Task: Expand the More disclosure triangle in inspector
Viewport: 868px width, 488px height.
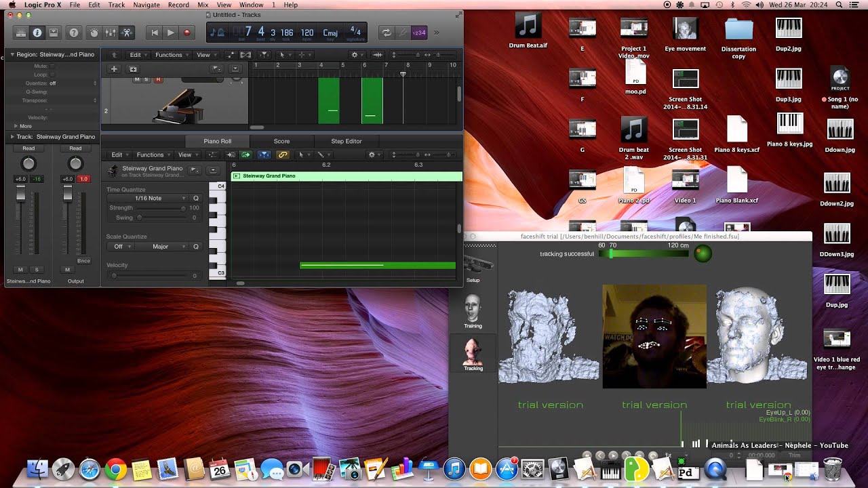Action: click(16, 126)
